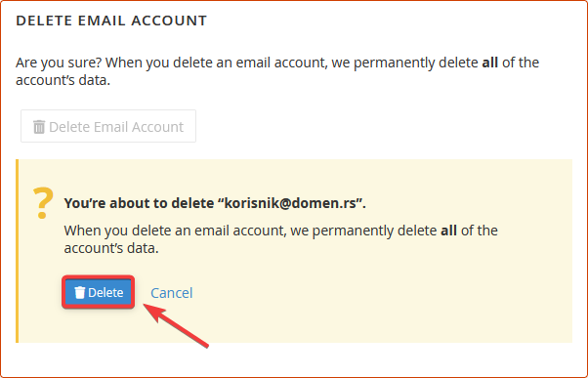
Task: Click the grayed-out Delete Email Account button
Action: click(108, 126)
